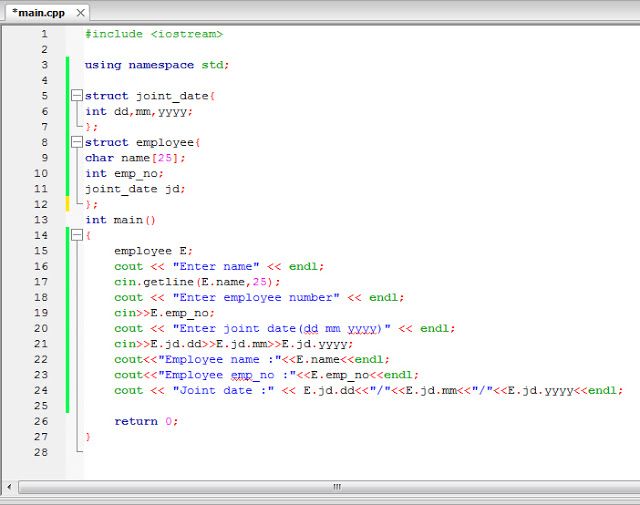640x505 pixels.
Task: Collapse the employee struct fold marker
Action: [77, 142]
